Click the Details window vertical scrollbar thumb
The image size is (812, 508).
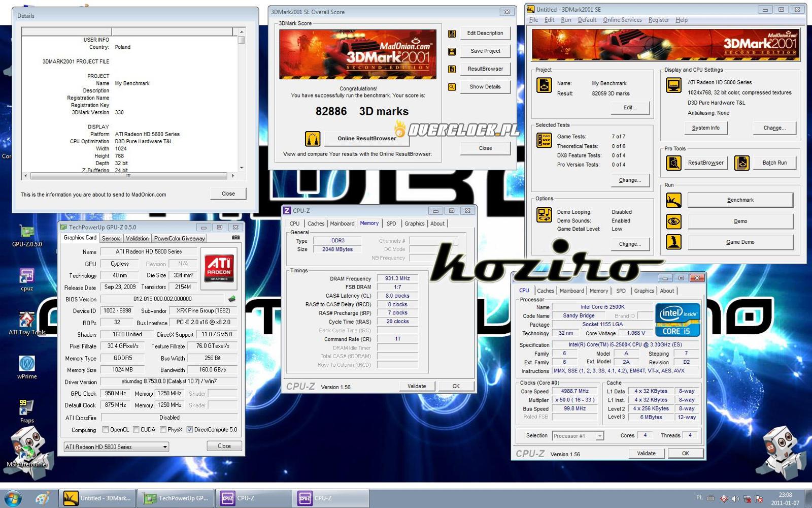242,40
